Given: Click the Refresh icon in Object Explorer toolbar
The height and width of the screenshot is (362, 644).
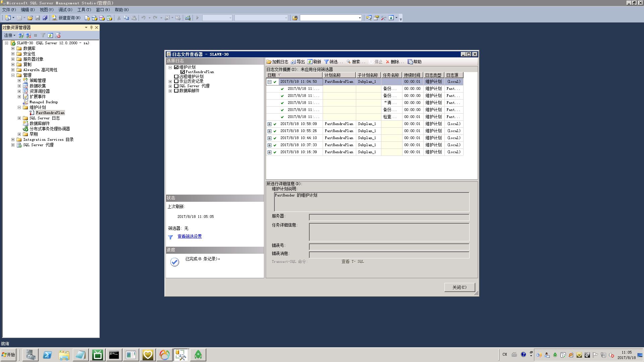Looking at the screenshot, I should click(50, 35).
